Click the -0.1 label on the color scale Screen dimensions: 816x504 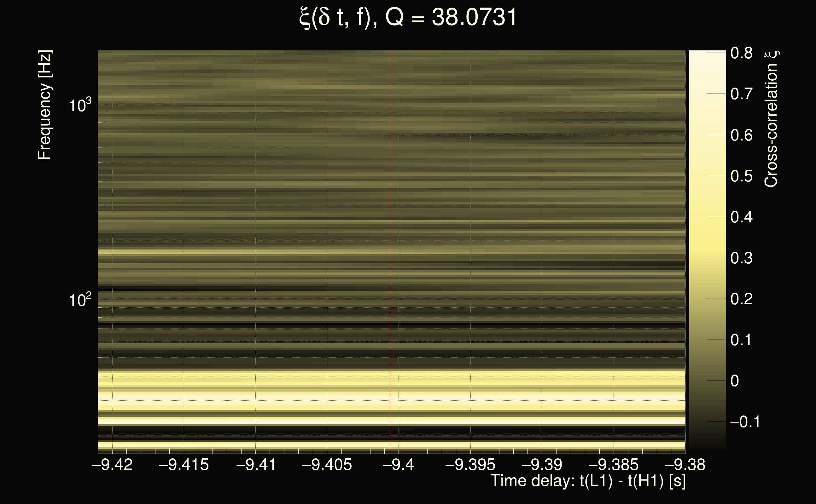[x=745, y=422]
